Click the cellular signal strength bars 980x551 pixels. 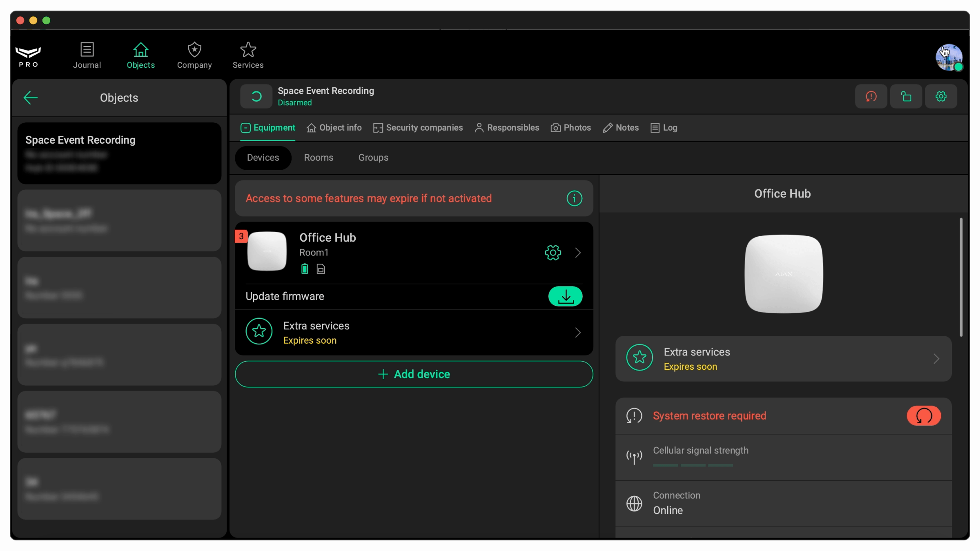pyautogui.click(x=693, y=465)
